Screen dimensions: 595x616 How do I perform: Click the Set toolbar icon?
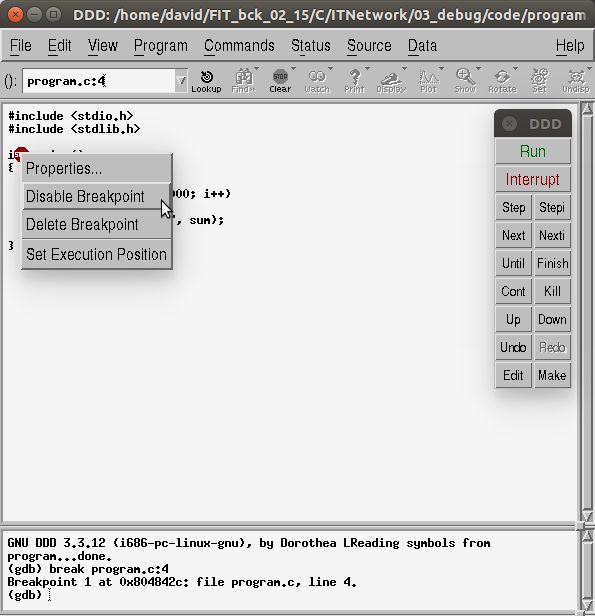(x=540, y=81)
